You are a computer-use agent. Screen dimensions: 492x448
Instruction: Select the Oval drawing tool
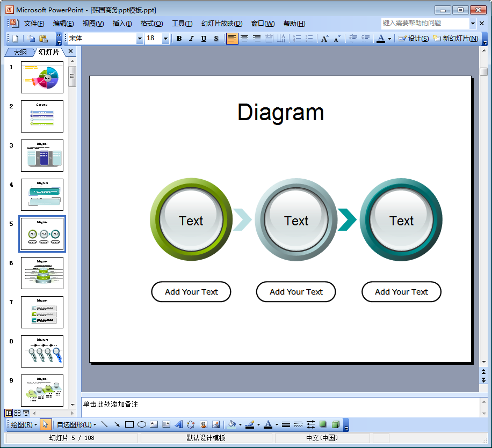coord(142,424)
